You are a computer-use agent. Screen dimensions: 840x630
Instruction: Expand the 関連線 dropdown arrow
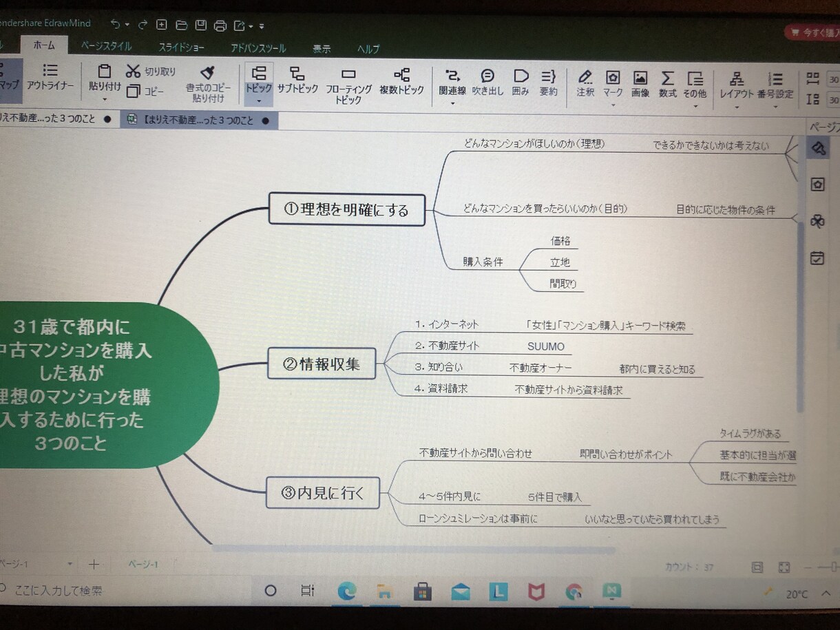(452, 103)
